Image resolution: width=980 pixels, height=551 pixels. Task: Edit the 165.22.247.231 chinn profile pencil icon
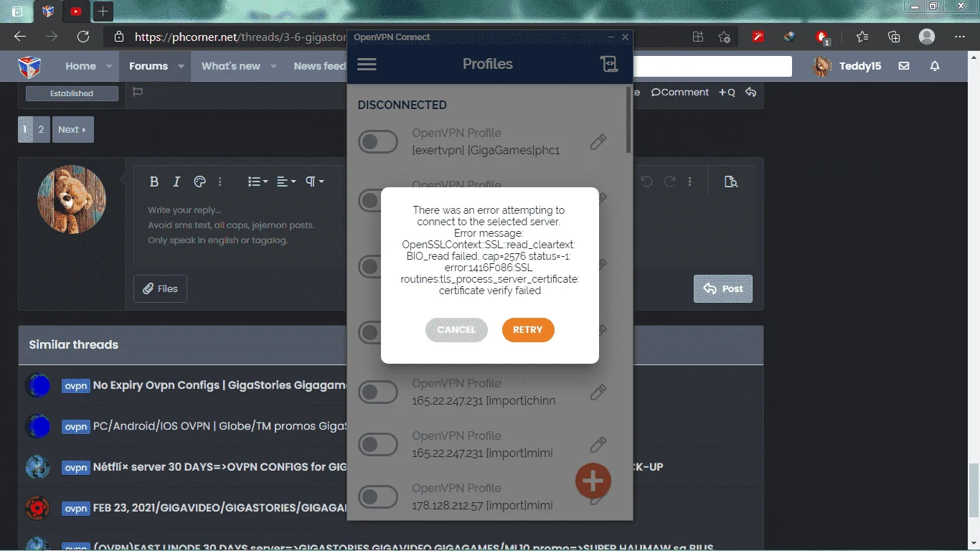pyautogui.click(x=598, y=392)
